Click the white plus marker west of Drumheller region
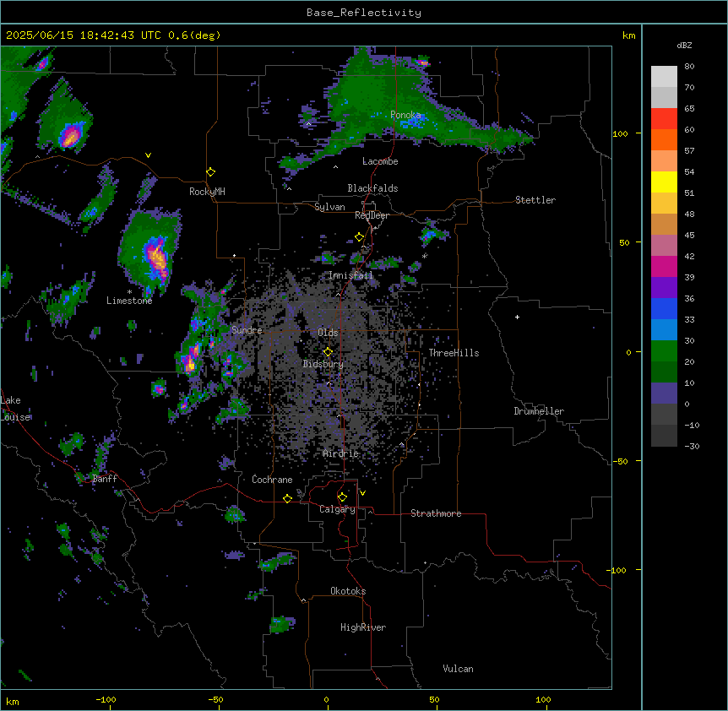 point(517,317)
